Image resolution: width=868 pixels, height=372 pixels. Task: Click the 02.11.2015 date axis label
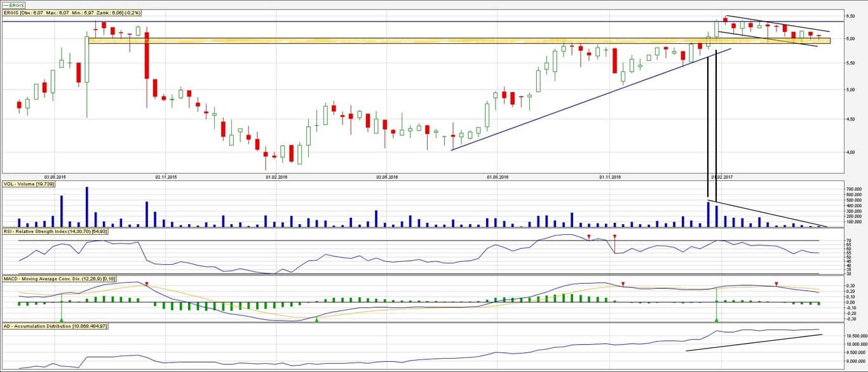pyautogui.click(x=164, y=177)
